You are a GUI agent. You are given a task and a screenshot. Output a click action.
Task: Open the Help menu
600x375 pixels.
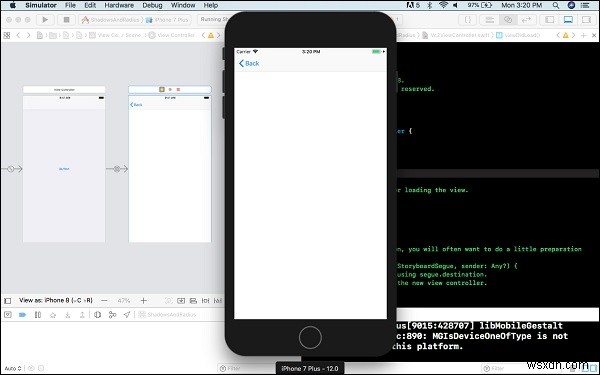click(210, 5)
